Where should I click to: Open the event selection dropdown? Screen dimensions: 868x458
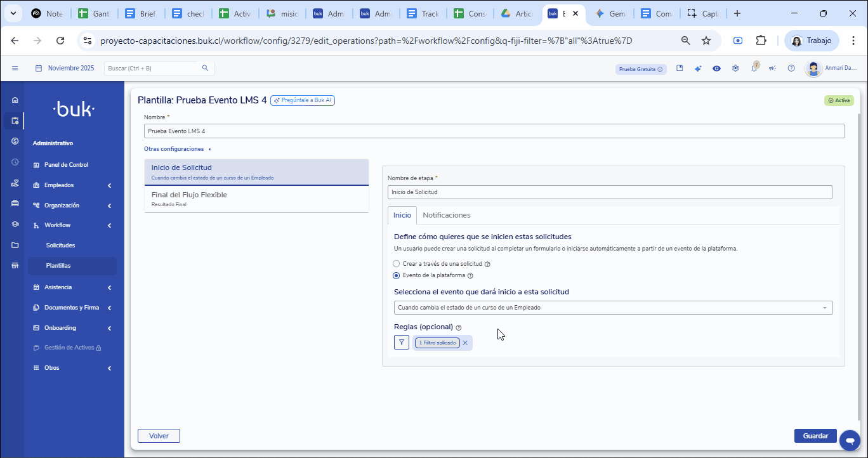click(613, 307)
